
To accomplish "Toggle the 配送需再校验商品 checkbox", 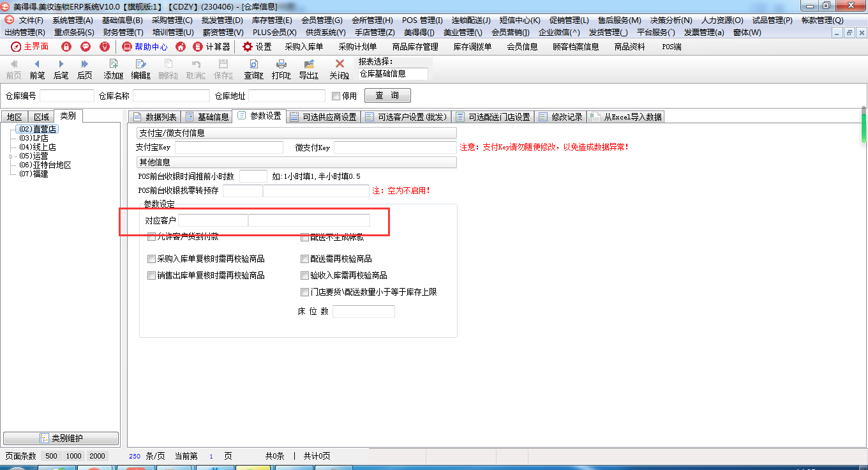I will coord(305,259).
